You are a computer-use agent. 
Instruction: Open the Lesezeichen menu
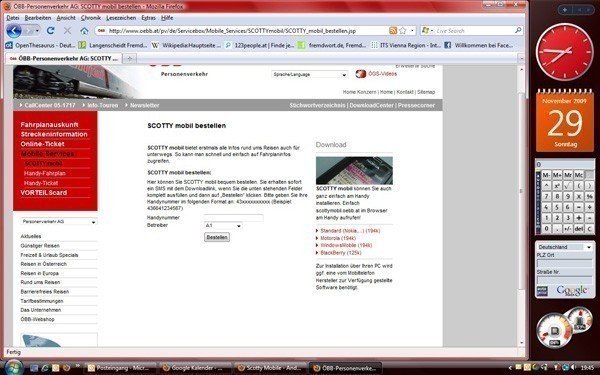(121, 18)
